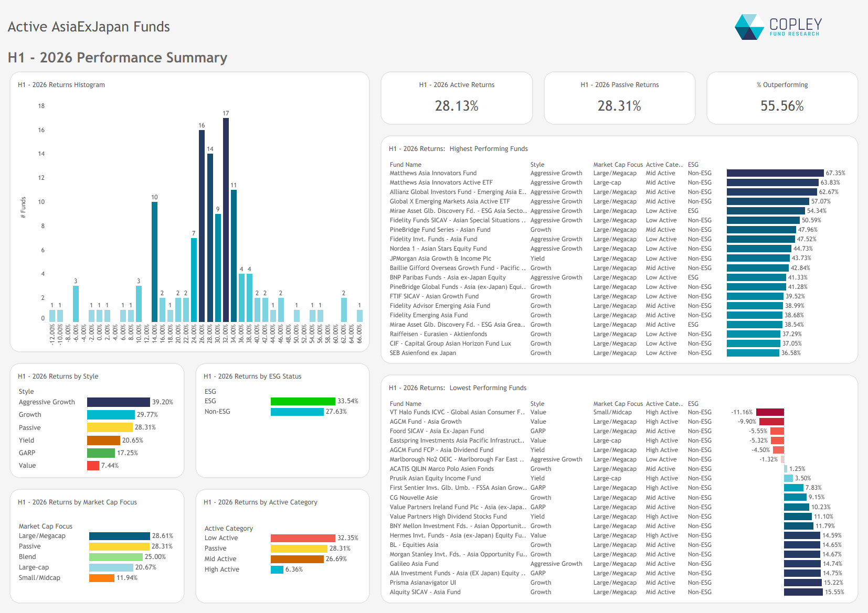Select the histogram bar labeled 14

click(x=210, y=238)
